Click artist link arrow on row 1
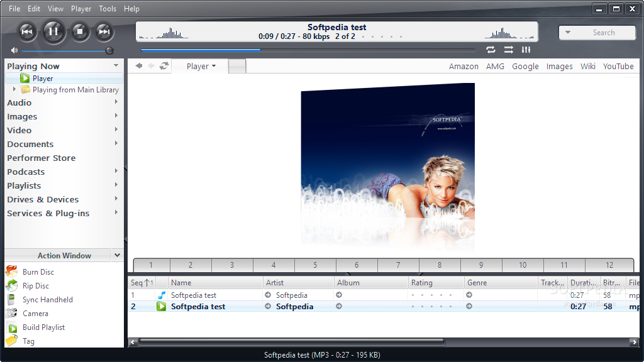This screenshot has height=362, width=644. point(268,295)
